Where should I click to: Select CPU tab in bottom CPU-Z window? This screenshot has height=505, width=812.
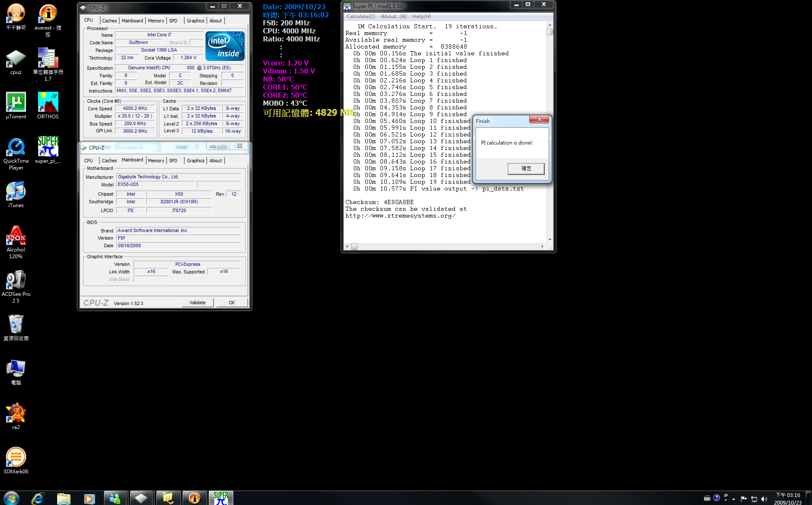pyautogui.click(x=88, y=161)
